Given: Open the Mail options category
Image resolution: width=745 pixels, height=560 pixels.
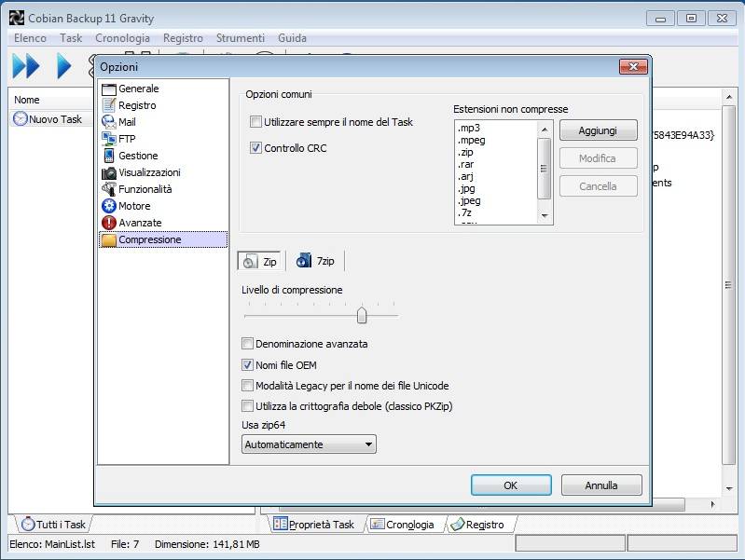Looking at the screenshot, I should click(127, 122).
